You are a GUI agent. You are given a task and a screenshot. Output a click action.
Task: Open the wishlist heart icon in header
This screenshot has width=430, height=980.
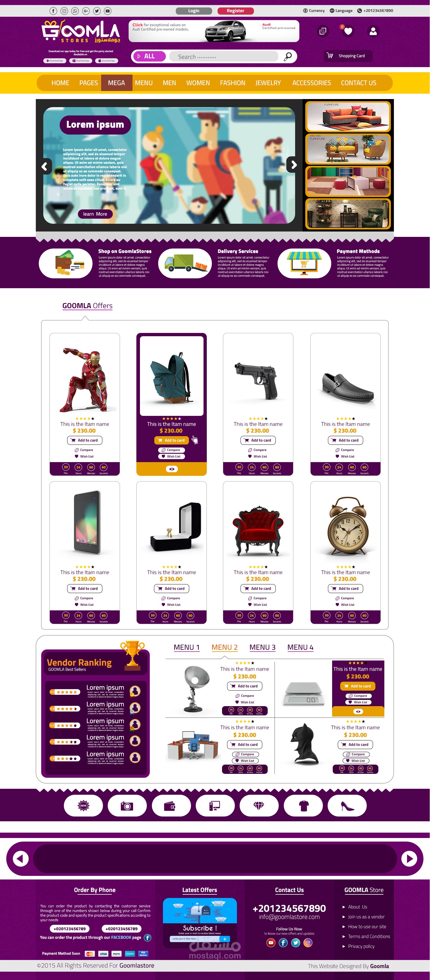348,31
